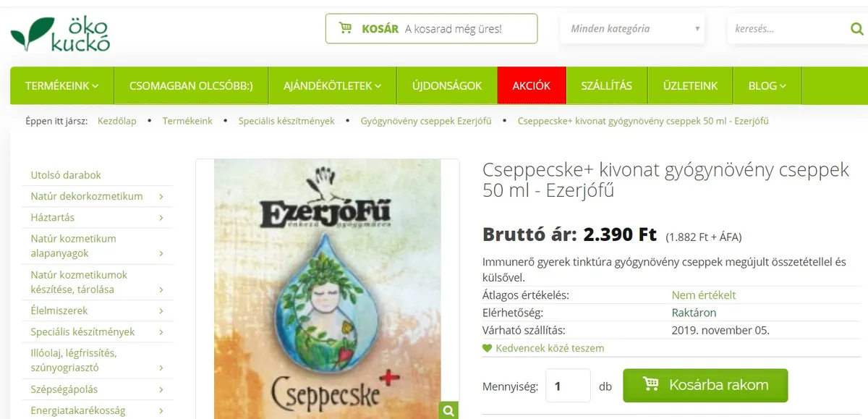
Task: Select the ÚJDONSÁGOK menu item
Action: (447, 85)
